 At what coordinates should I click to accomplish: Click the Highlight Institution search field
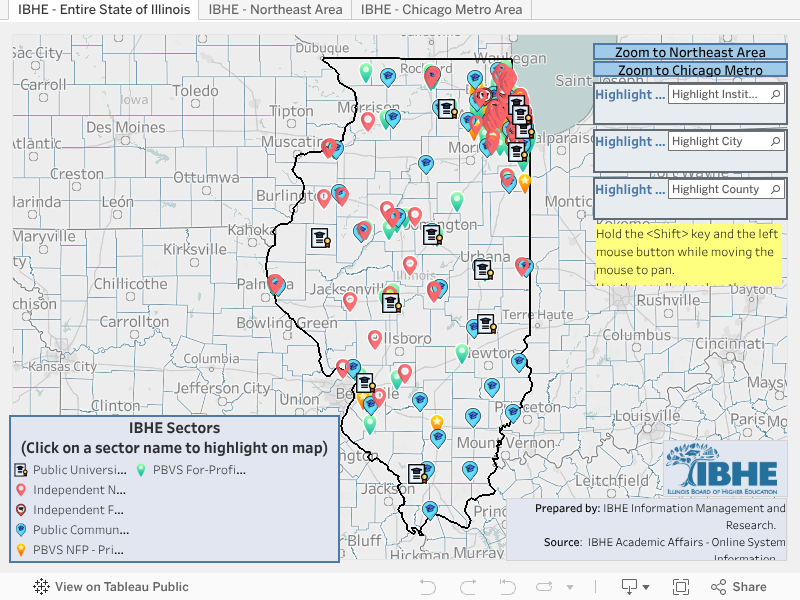coord(716,95)
